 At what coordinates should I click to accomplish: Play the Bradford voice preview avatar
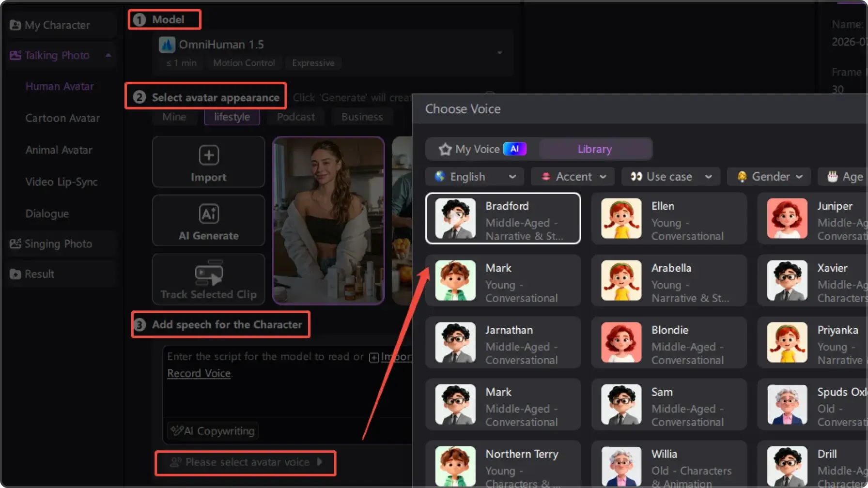tap(455, 219)
